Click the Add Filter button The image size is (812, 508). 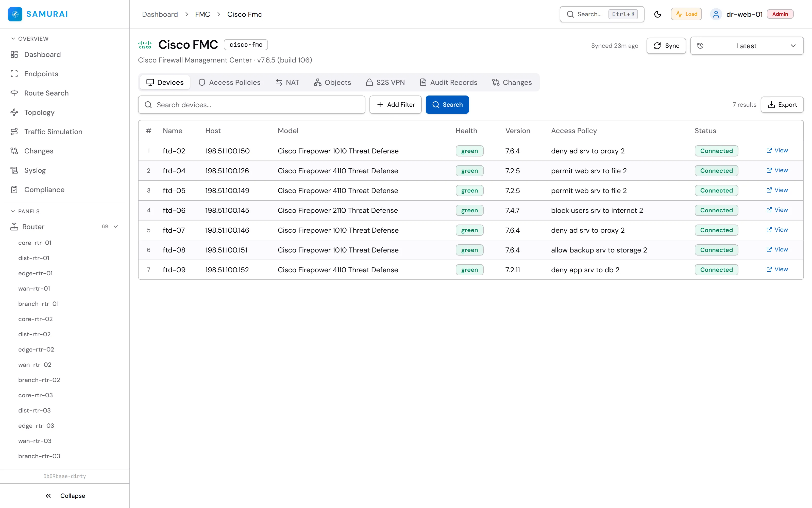click(x=395, y=105)
